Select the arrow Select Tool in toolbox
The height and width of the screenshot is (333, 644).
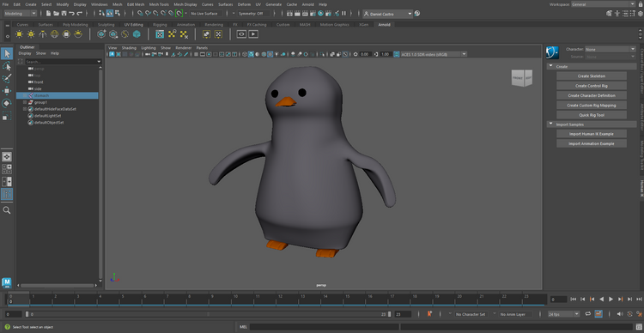click(7, 53)
